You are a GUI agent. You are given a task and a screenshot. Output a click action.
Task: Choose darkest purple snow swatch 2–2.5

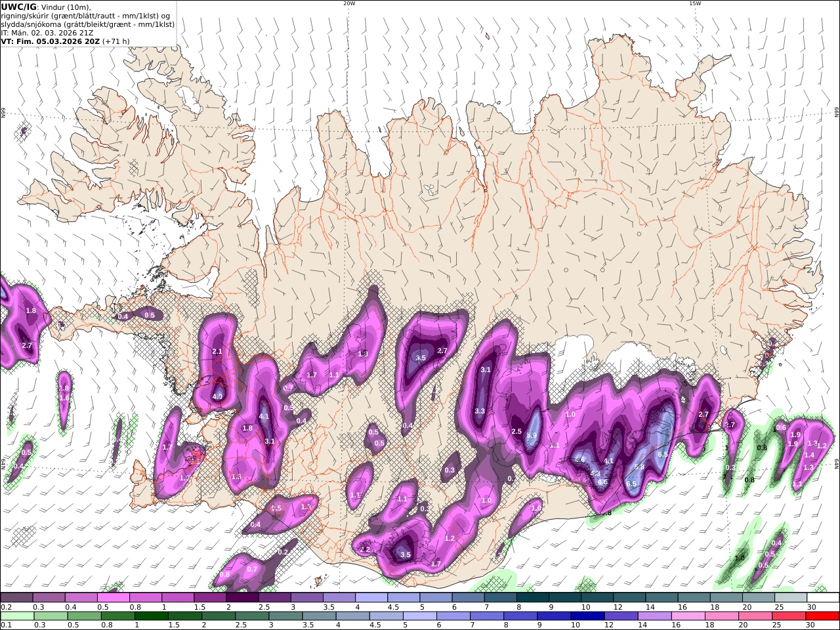tap(242, 597)
